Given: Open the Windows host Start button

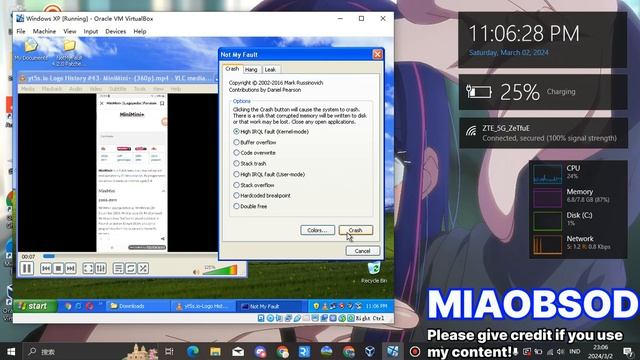Looking at the screenshot, I should (x=11, y=351).
